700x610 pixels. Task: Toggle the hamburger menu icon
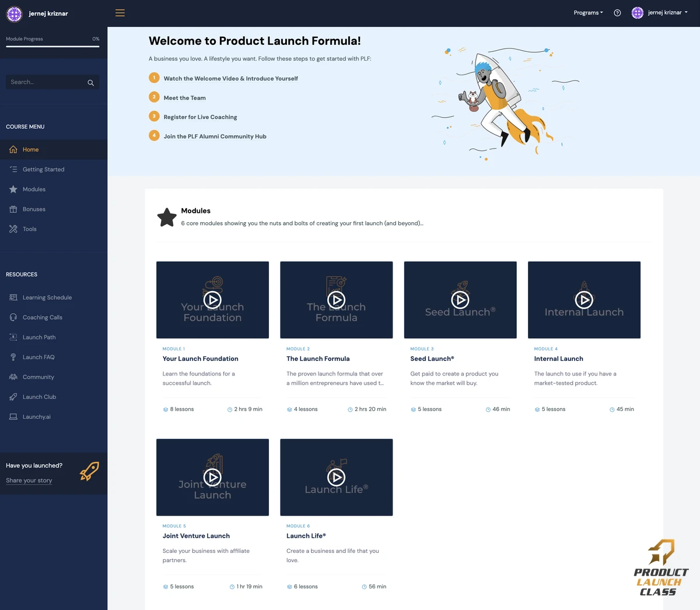coord(120,13)
